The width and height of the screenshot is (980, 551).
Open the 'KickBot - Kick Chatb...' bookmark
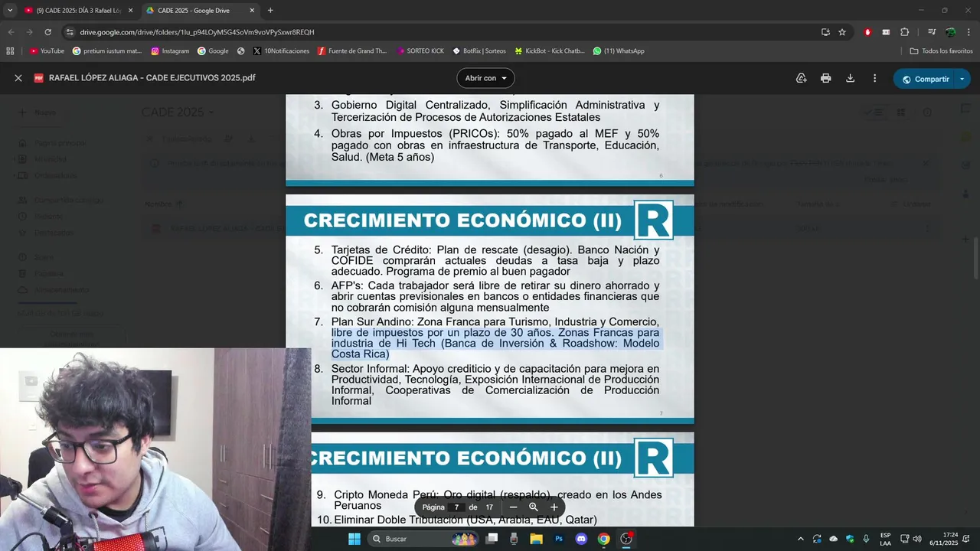click(x=549, y=51)
